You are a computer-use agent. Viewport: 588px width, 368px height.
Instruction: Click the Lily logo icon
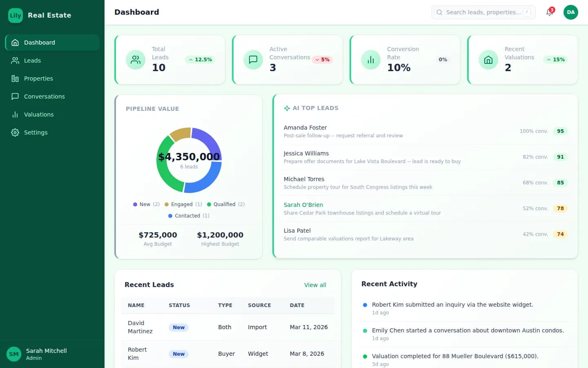point(15,15)
